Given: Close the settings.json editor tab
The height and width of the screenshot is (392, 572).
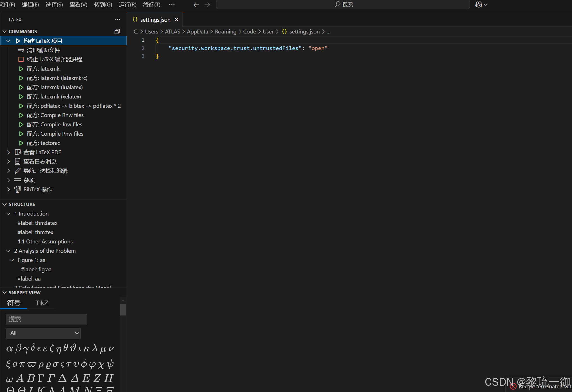Looking at the screenshot, I should click(x=176, y=19).
